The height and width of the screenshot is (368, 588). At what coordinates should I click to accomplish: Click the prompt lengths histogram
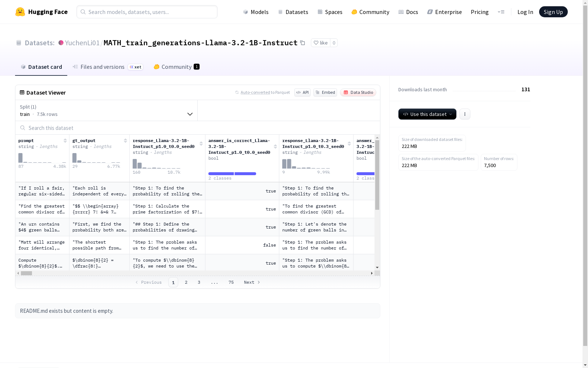[42, 158]
